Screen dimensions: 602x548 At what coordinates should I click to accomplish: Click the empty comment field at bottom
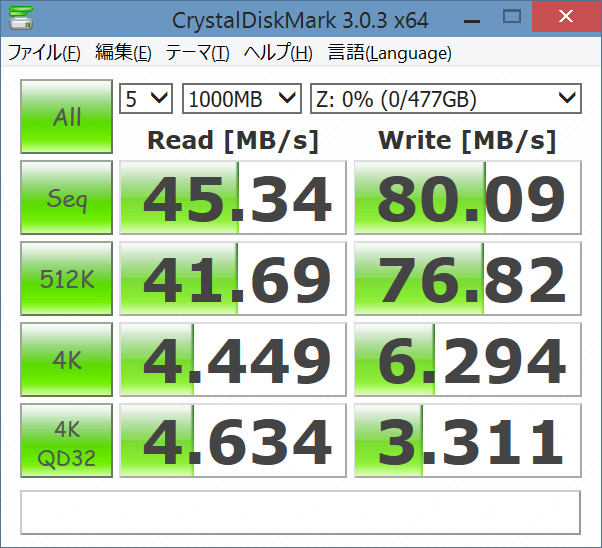(x=300, y=511)
